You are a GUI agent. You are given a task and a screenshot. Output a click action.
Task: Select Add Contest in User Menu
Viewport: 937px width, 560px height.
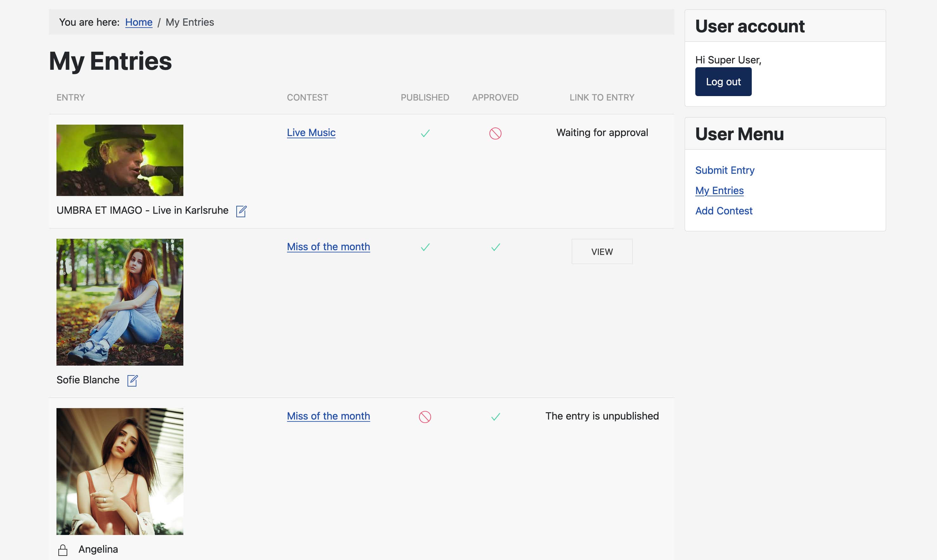tap(724, 211)
